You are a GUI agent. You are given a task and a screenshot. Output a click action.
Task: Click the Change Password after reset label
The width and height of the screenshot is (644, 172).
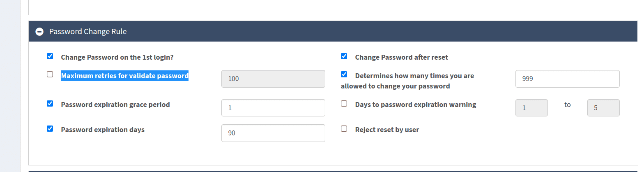pos(401,58)
